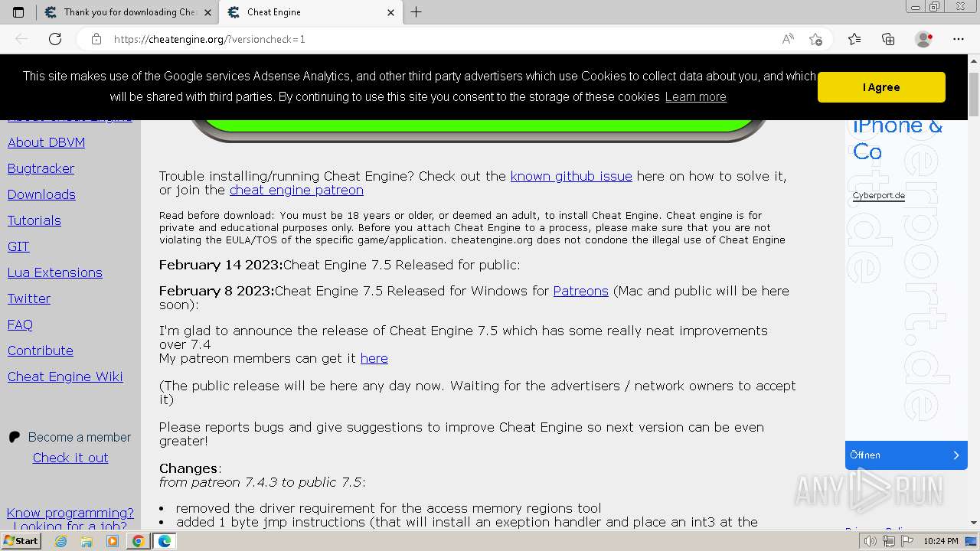
Task: Open the known github issue link
Action: [571, 176]
